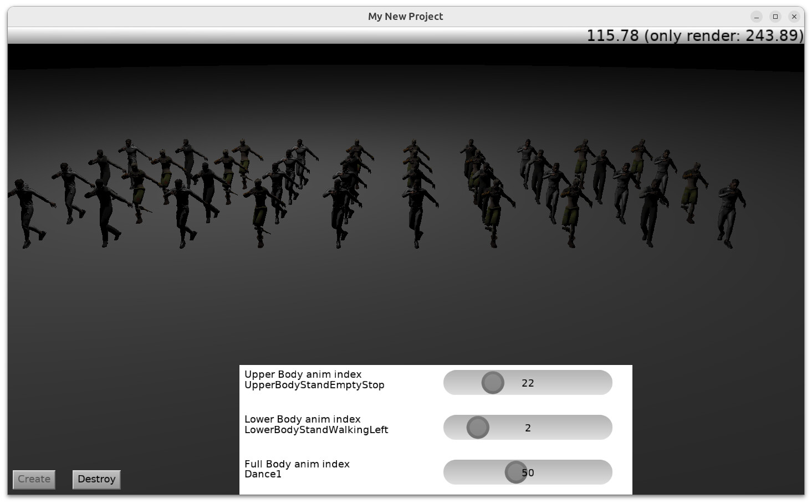Click the value 2 on the Lower Body slider
The image size is (812, 504).
click(528, 428)
